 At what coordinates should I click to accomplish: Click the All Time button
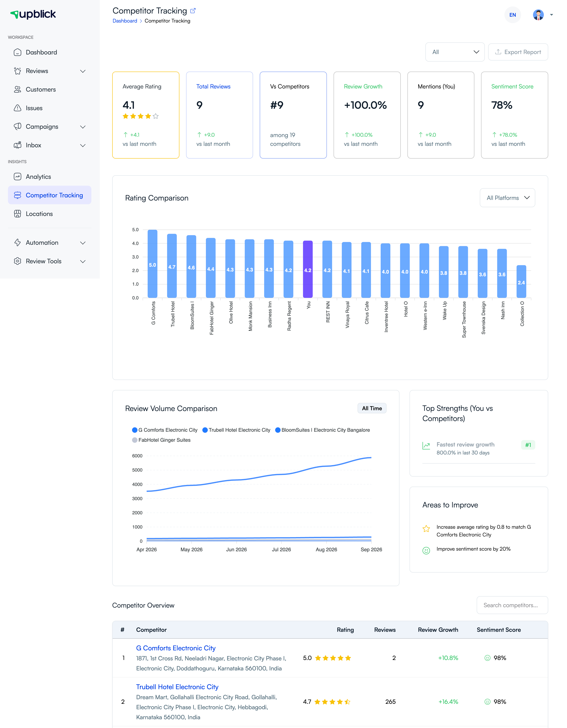[372, 408]
